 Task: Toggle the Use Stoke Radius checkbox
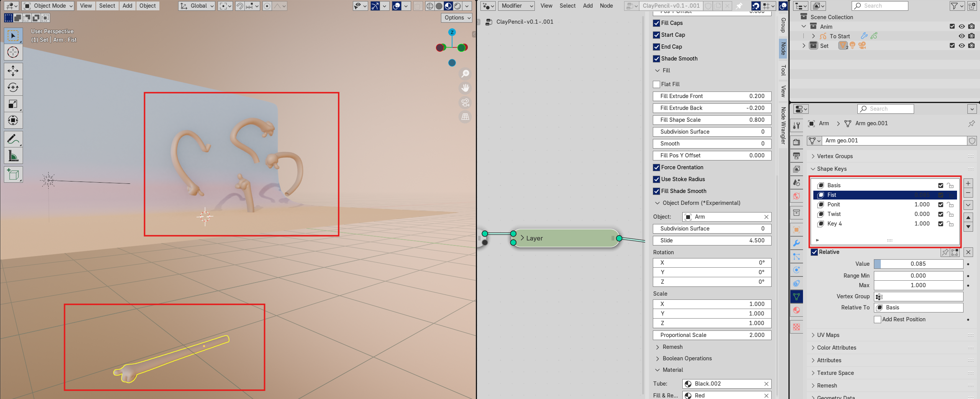[656, 179]
